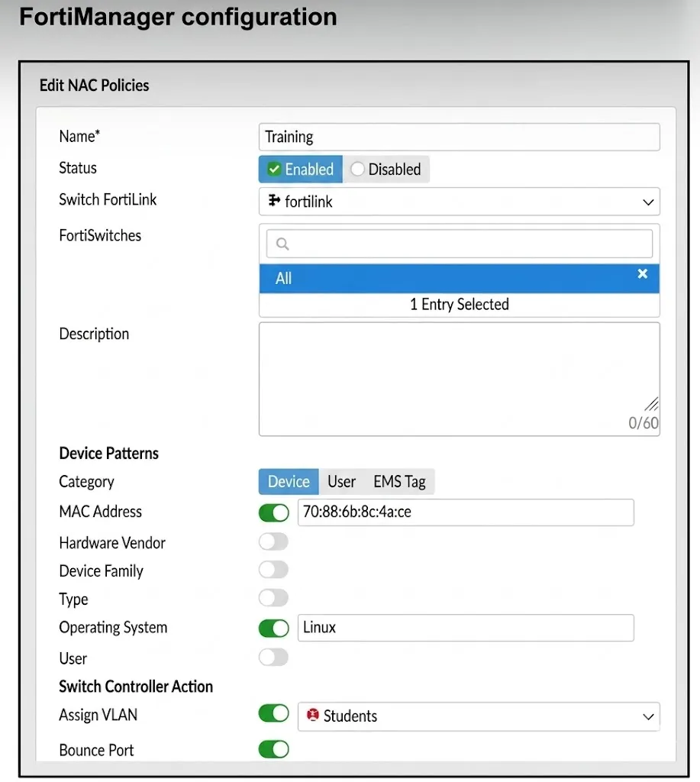Viewport: 700px width, 782px height.
Task: Focus the FortiSwitches search box
Action: pyautogui.click(x=460, y=244)
